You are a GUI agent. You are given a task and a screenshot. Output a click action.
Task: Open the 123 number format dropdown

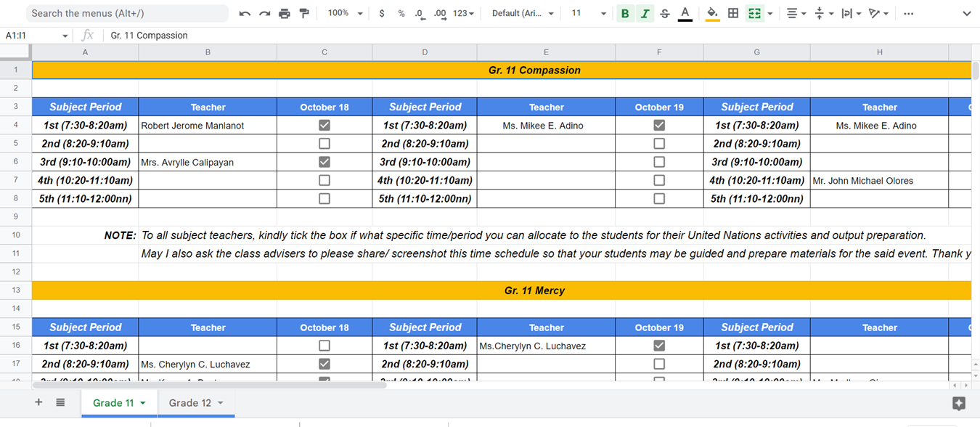(x=463, y=14)
